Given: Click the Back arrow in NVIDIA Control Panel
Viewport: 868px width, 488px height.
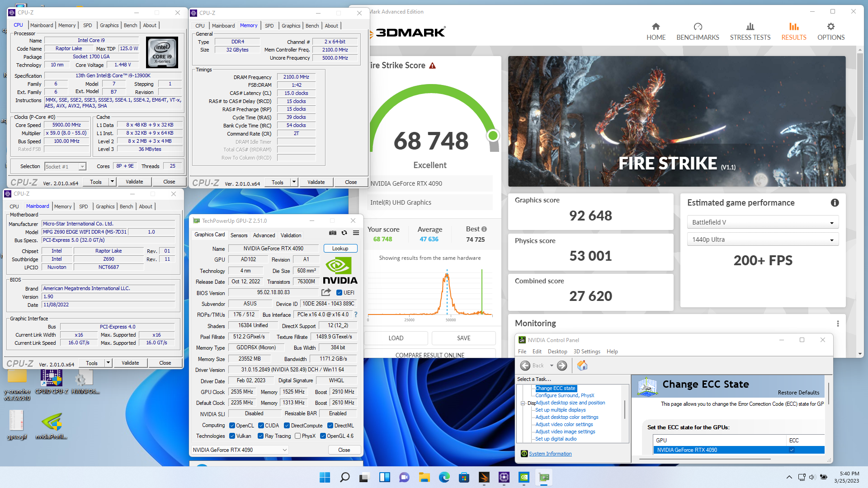Looking at the screenshot, I should coord(525,366).
